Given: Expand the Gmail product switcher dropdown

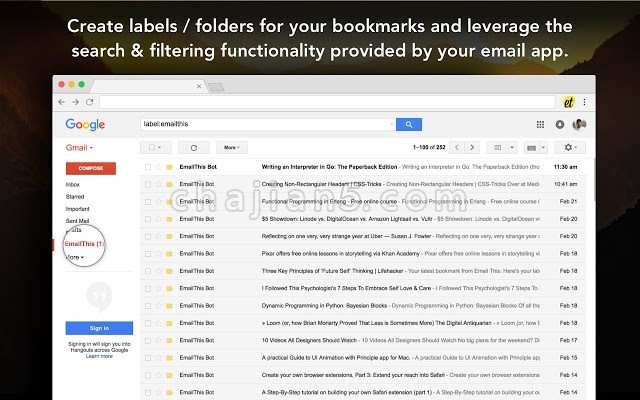Looking at the screenshot, I should point(79,148).
